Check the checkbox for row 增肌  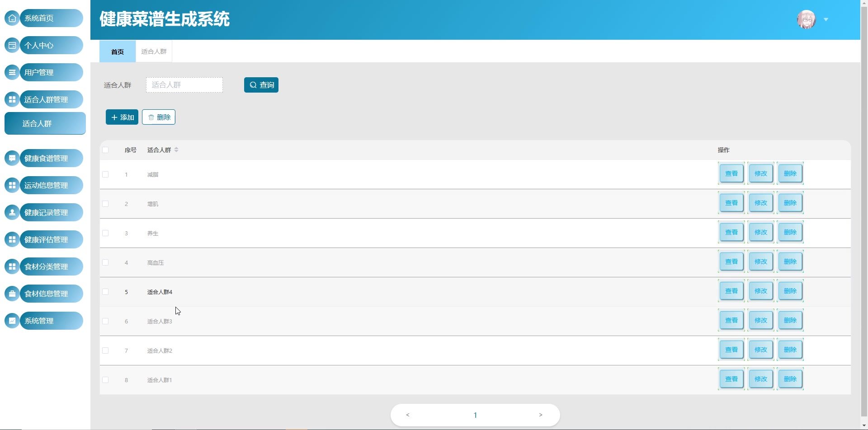tap(105, 204)
